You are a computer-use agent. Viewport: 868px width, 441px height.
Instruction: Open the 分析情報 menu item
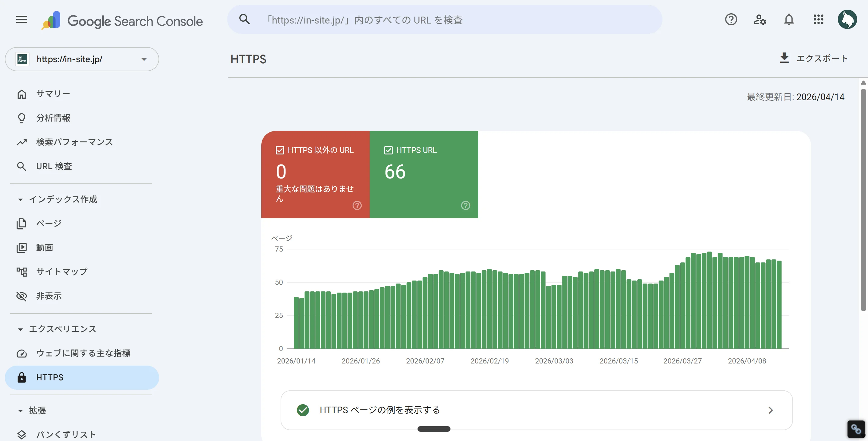tap(54, 118)
